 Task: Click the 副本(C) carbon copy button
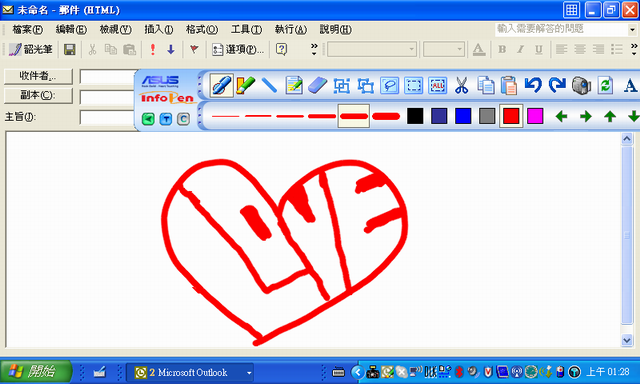(38, 95)
